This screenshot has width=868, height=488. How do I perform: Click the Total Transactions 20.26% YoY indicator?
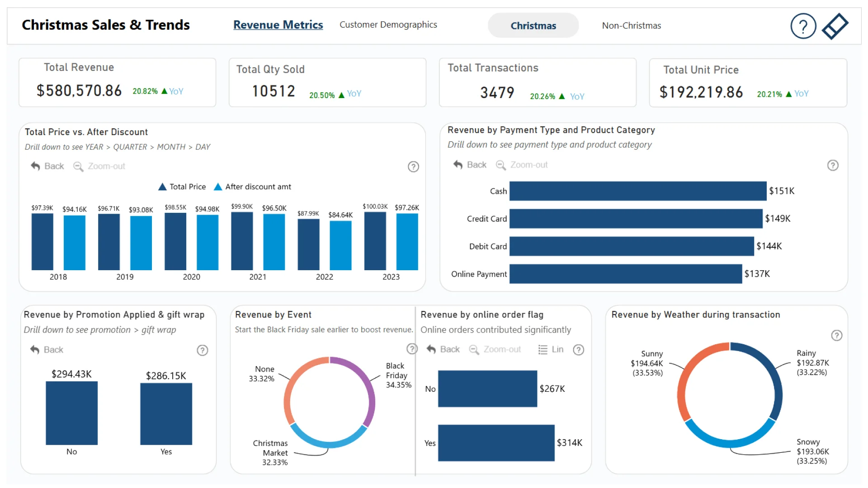pyautogui.click(x=557, y=96)
